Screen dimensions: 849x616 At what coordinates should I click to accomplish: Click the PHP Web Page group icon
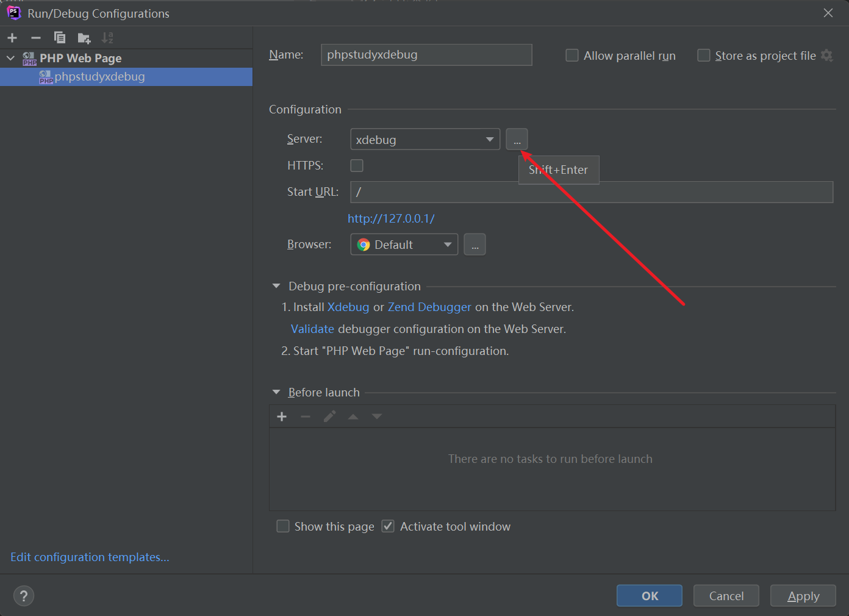pyautogui.click(x=29, y=59)
